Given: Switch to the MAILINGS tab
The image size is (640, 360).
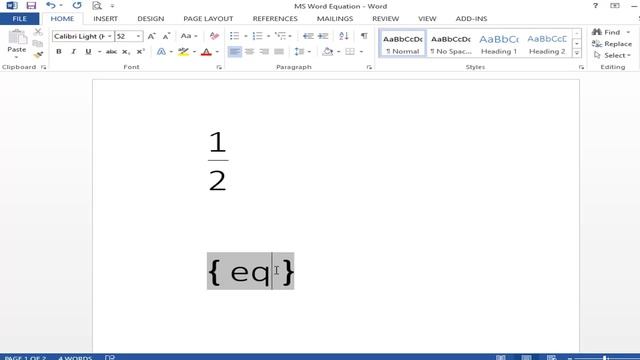Looking at the screenshot, I should (x=335, y=19).
